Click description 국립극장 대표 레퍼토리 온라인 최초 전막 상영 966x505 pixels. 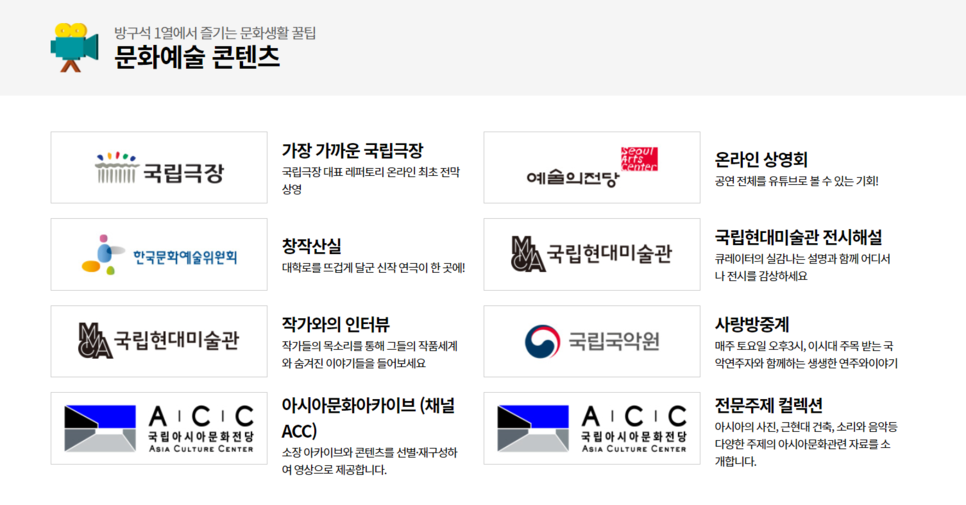click(x=371, y=180)
